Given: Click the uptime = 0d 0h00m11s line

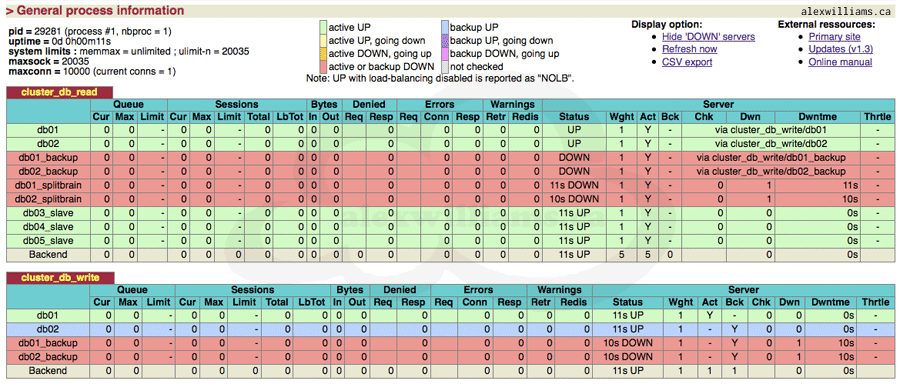Looking at the screenshot, I should 60,41.
